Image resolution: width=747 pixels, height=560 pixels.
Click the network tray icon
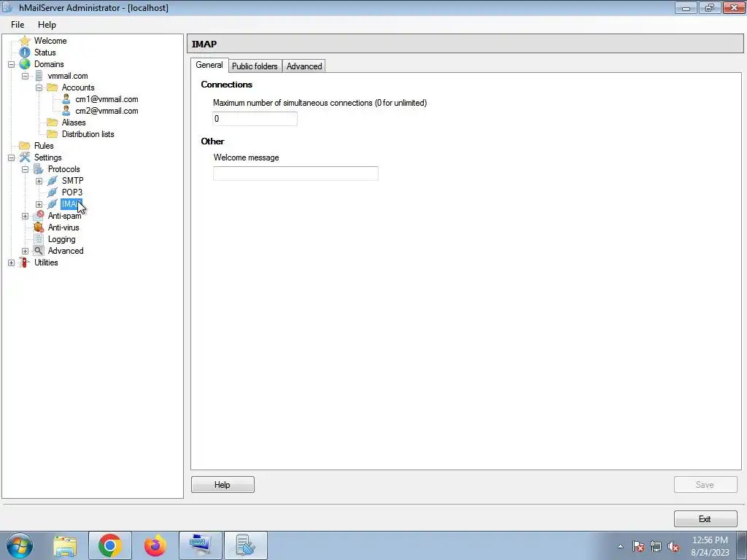(x=656, y=547)
